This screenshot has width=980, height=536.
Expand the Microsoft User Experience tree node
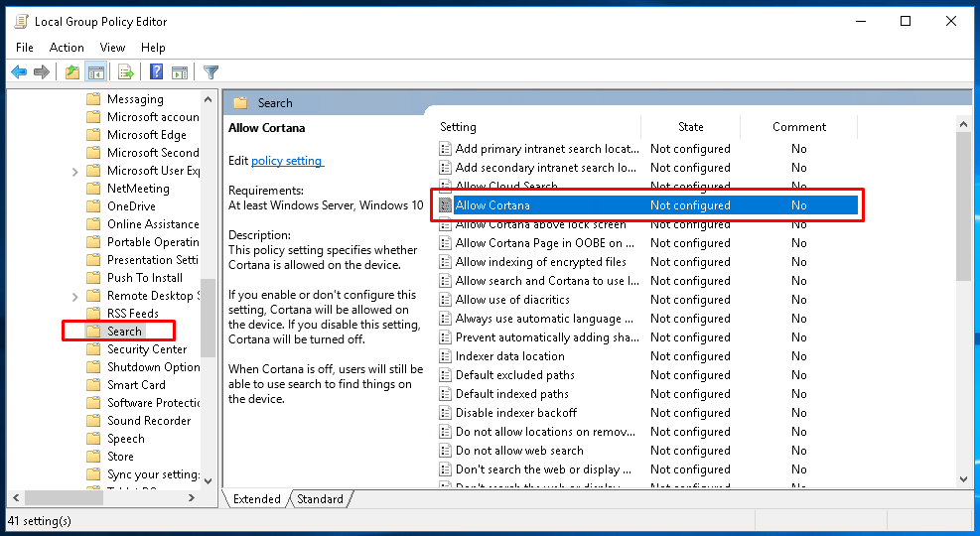tap(75, 171)
